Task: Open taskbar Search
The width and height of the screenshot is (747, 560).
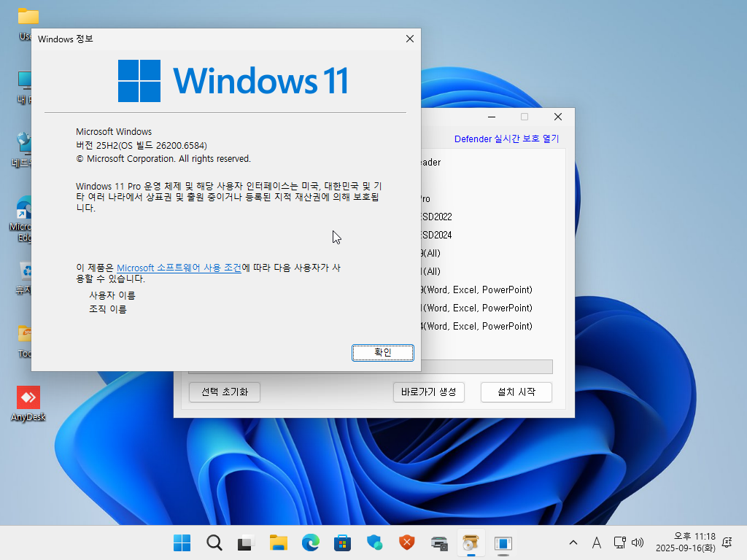Action: [x=214, y=542]
